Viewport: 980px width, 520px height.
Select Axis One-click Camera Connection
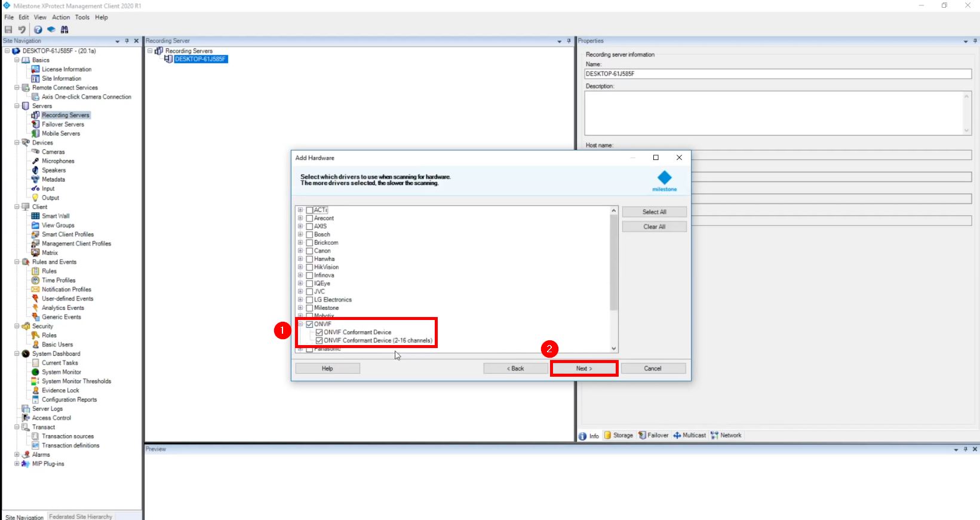[x=87, y=97]
